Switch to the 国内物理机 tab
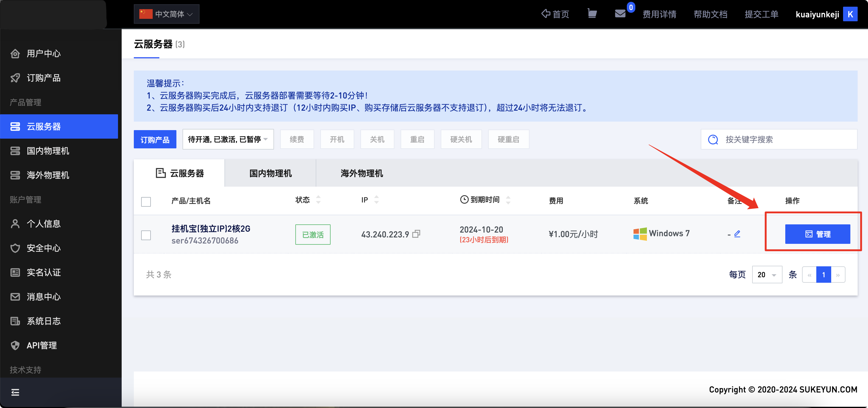 [x=270, y=174]
